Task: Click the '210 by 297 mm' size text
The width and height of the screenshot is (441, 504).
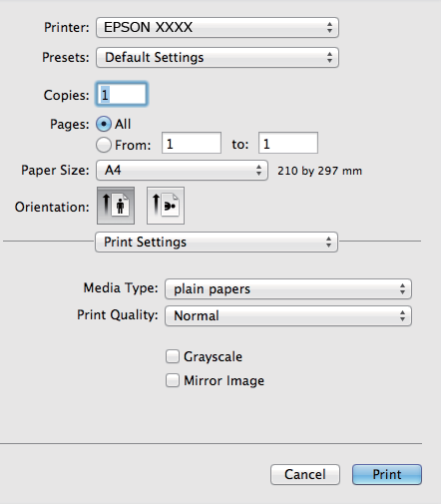Action: coord(319,171)
